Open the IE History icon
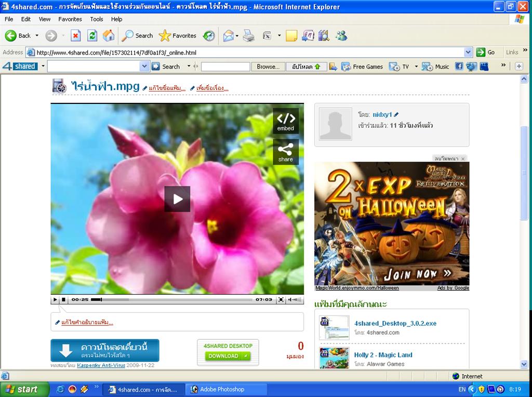 pyautogui.click(x=209, y=35)
